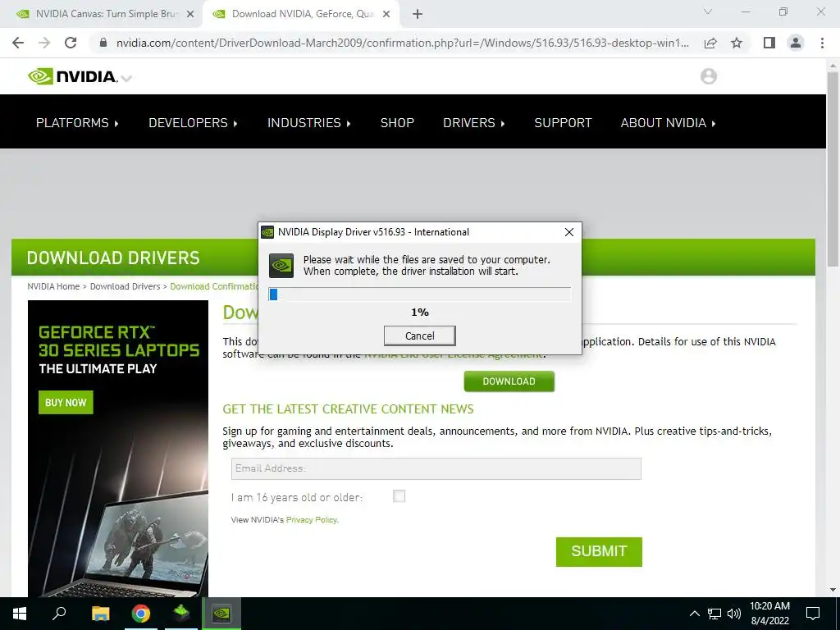Bookmark this page with the star icon
This screenshot has width=840, height=630.
pyautogui.click(x=737, y=43)
